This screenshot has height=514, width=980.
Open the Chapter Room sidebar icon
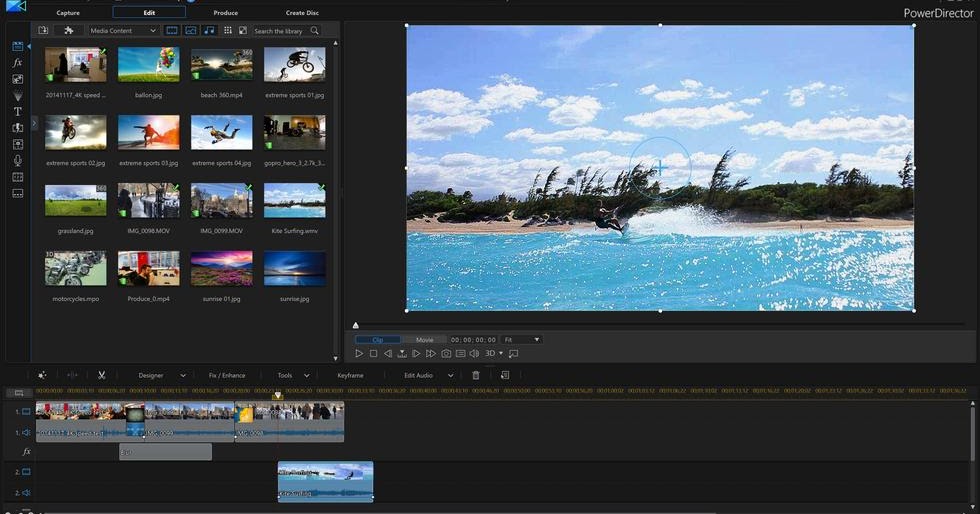[18, 177]
